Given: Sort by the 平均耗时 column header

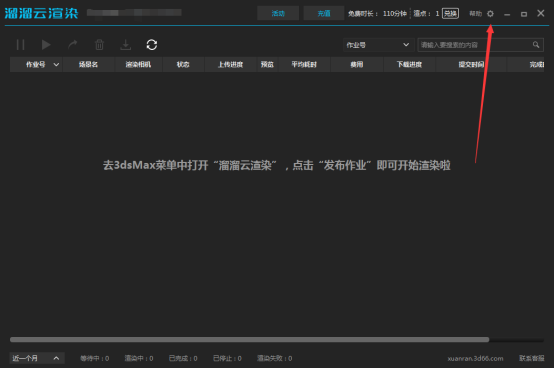Looking at the screenshot, I should pyautogui.click(x=304, y=64).
